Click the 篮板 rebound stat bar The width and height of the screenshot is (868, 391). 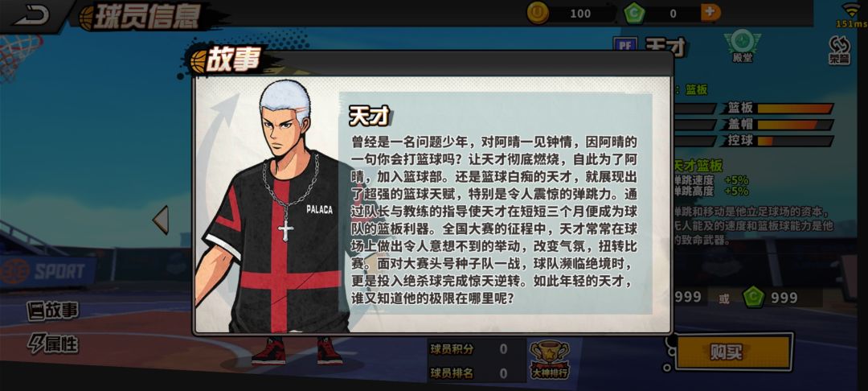tap(795, 108)
